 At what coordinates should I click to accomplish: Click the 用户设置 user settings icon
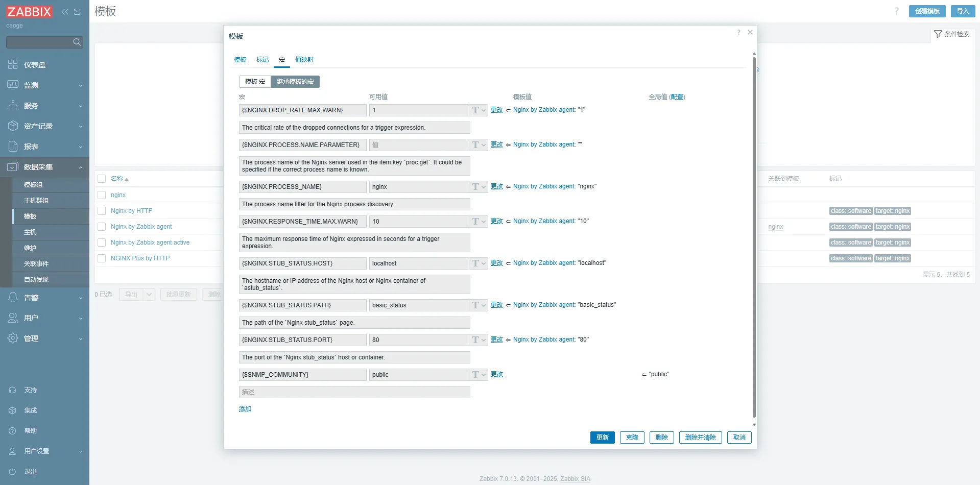click(13, 451)
